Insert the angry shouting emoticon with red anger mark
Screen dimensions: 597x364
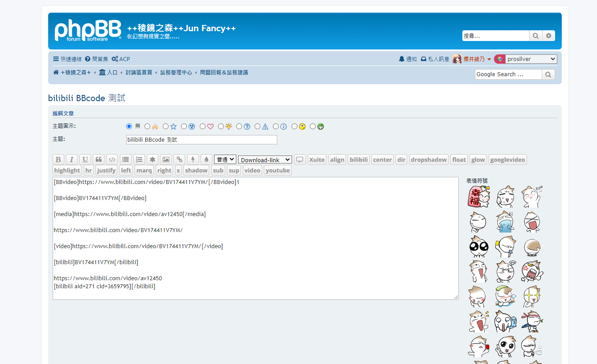tap(532, 271)
